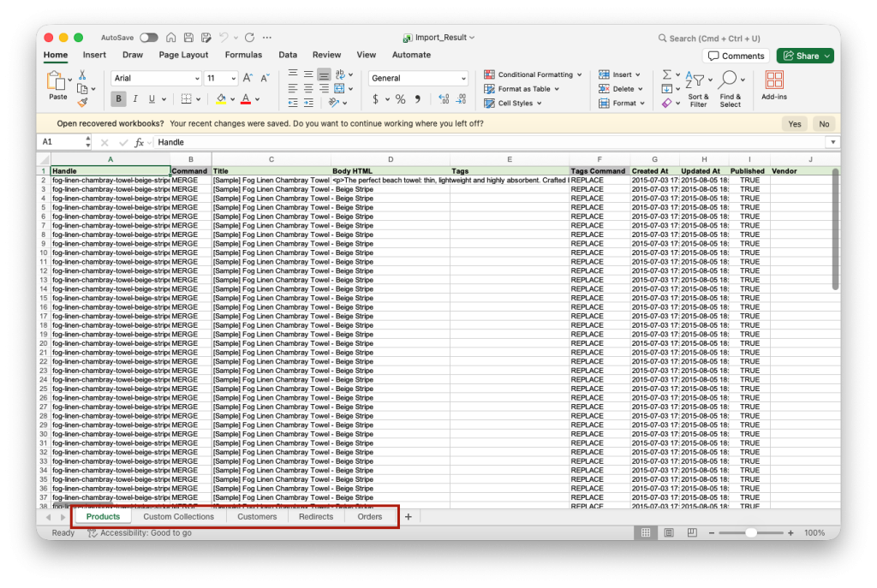Click the Increase Decimal icon
Image resolution: width=877 pixels, height=588 pixels.
point(445,100)
